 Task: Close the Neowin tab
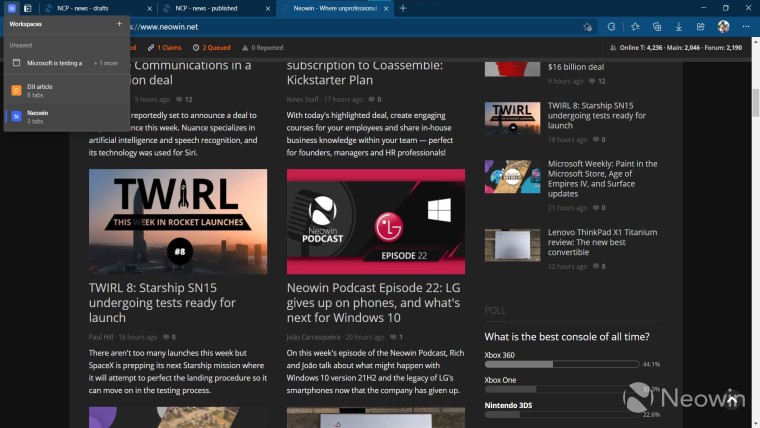click(x=386, y=8)
